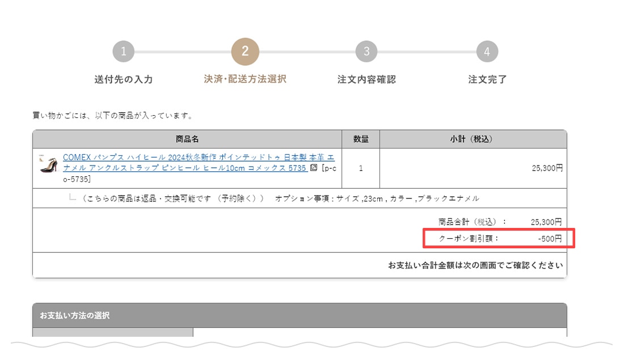This screenshot has height=364, width=624.
Task: Click the step 3 circle icon
Action: pos(366,52)
